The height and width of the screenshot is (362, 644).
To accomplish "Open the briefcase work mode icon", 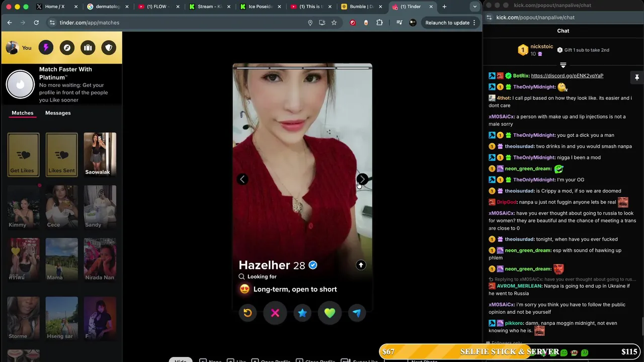I will click(88, 47).
